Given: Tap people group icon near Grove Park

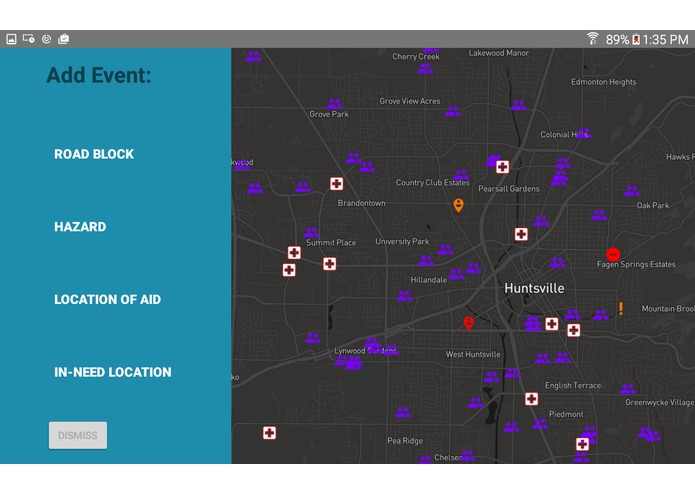Looking at the screenshot, I should coord(334,104).
